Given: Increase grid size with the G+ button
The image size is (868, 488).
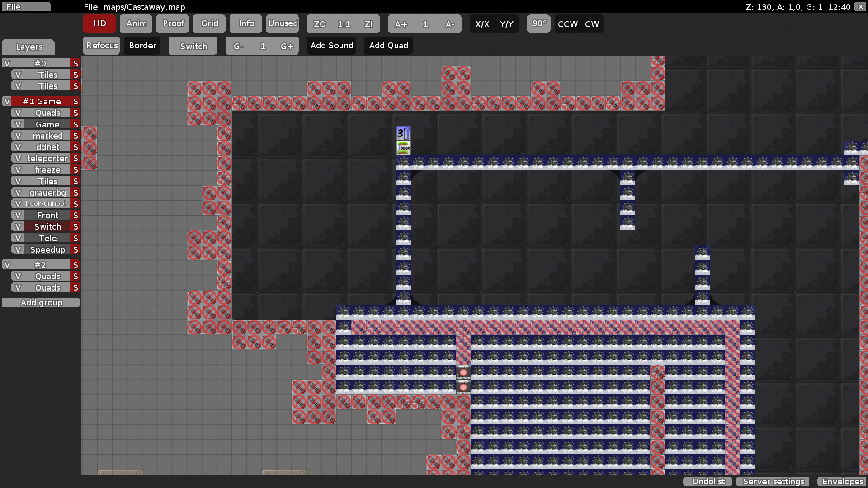Looking at the screenshot, I should (x=287, y=46).
